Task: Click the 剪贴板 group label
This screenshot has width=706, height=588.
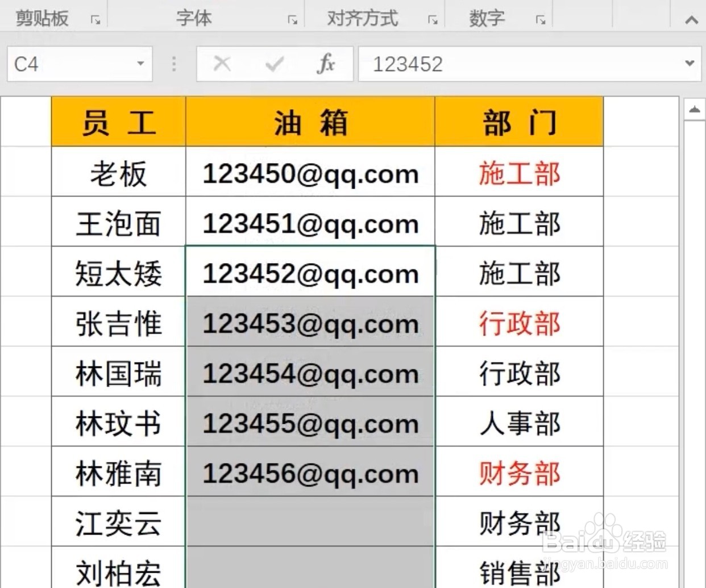Action: coord(41,18)
